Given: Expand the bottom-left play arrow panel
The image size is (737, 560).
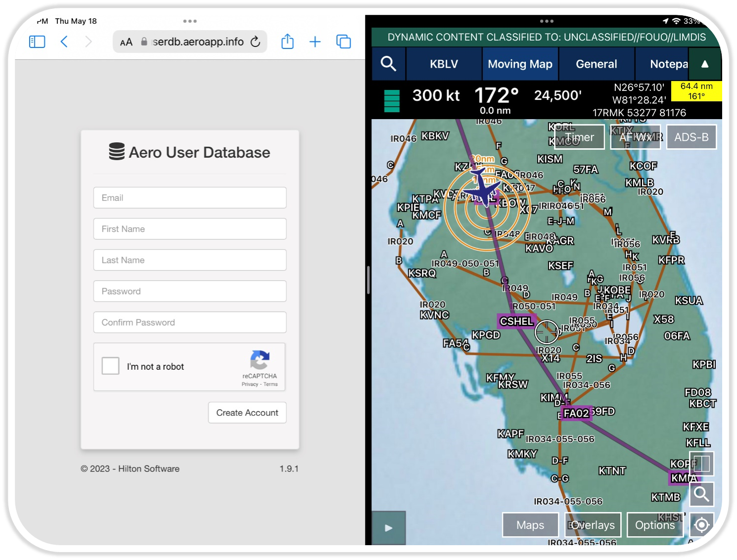Looking at the screenshot, I should click(x=389, y=528).
